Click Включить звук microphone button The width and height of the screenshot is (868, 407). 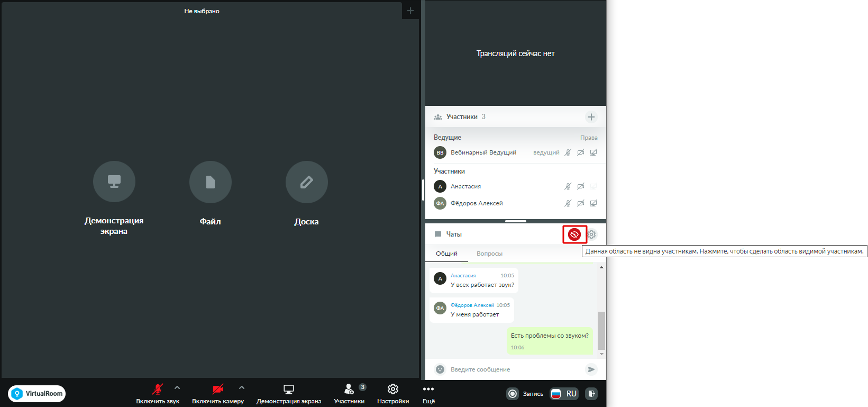(x=158, y=394)
